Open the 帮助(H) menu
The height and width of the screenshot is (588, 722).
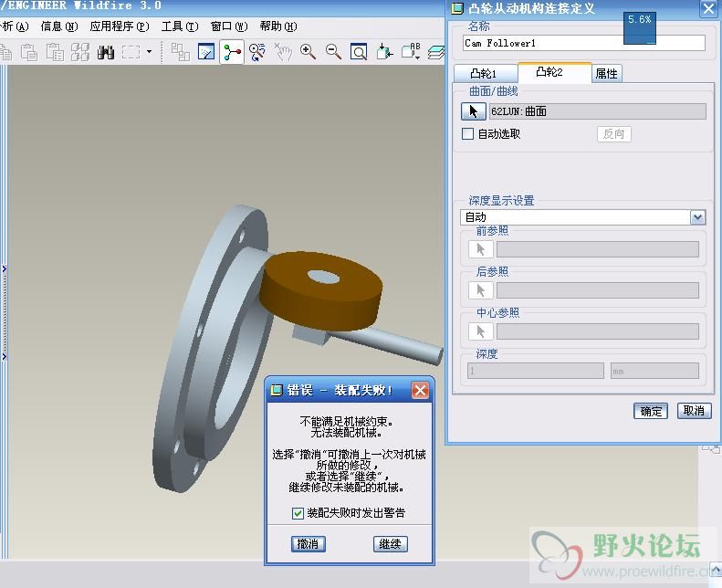click(x=278, y=26)
